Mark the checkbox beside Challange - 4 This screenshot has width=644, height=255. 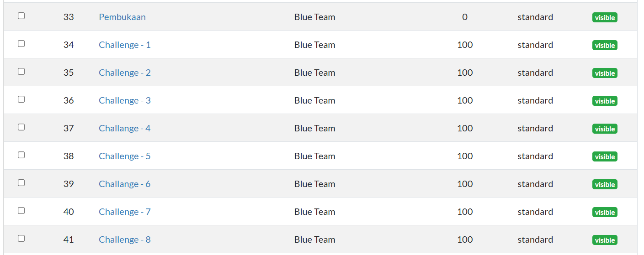coord(21,127)
